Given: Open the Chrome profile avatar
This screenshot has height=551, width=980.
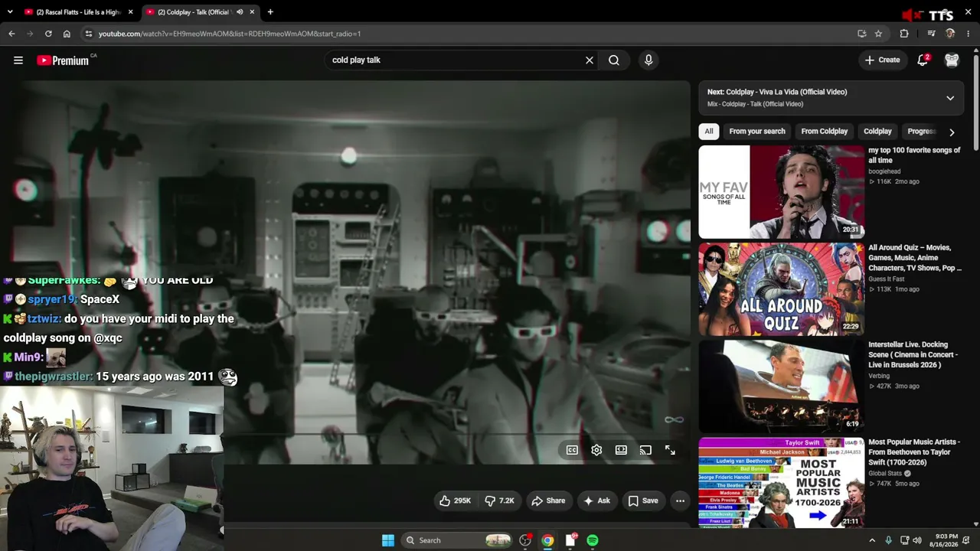Looking at the screenshot, I should pos(950,34).
